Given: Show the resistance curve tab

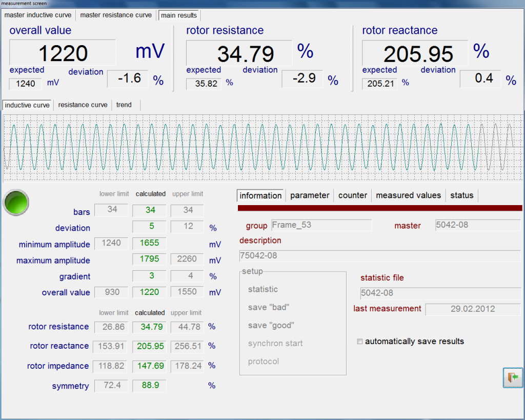Looking at the screenshot, I should coord(83,105).
